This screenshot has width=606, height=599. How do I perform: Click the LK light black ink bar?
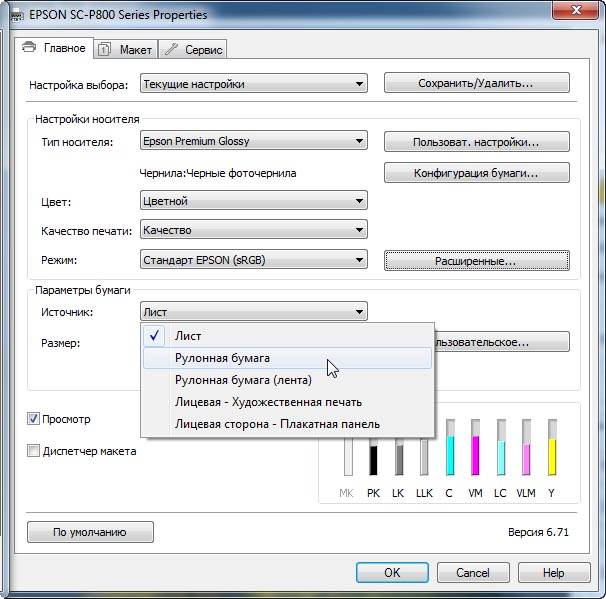coord(399,456)
